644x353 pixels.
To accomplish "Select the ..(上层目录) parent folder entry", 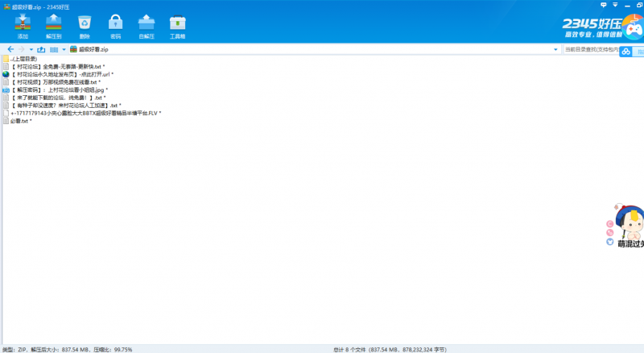I will coord(23,59).
